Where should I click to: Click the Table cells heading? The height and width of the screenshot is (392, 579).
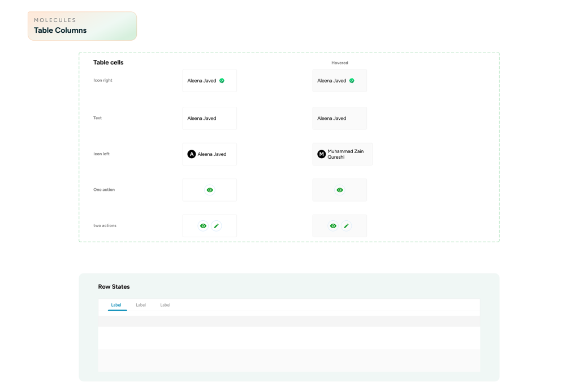108,63
